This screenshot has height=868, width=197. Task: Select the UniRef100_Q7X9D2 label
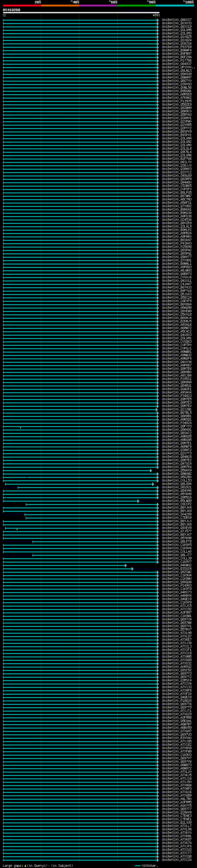click(177, 206)
